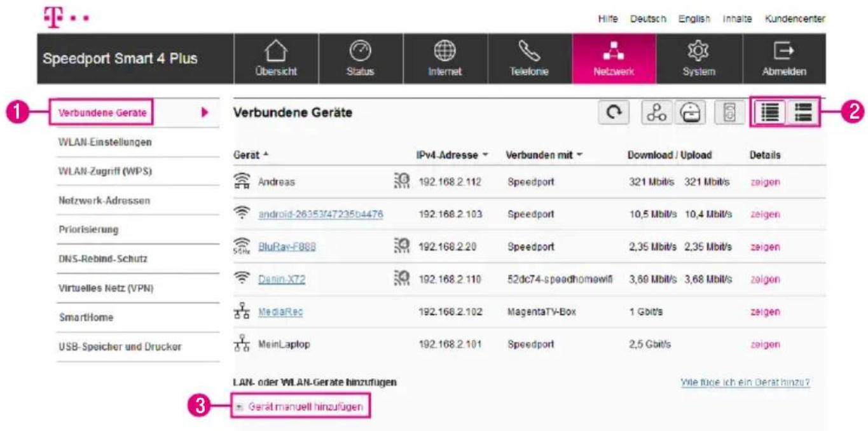The height and width of the screenshot is (431, 868).
Task: Open the Hilfe link
Action: 609,19
